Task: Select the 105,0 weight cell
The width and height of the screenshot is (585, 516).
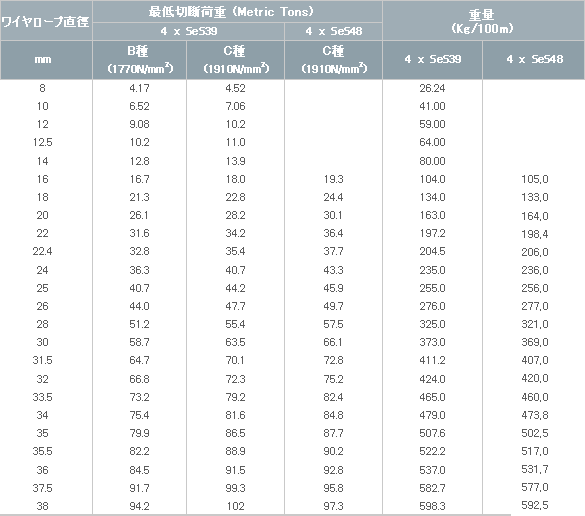Action: pos(535,179)
